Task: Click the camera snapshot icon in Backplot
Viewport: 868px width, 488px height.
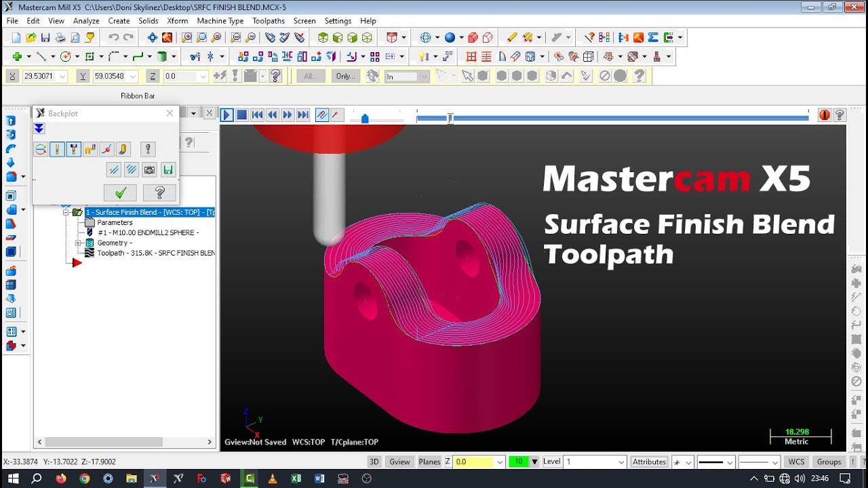Action: (149, 170)
